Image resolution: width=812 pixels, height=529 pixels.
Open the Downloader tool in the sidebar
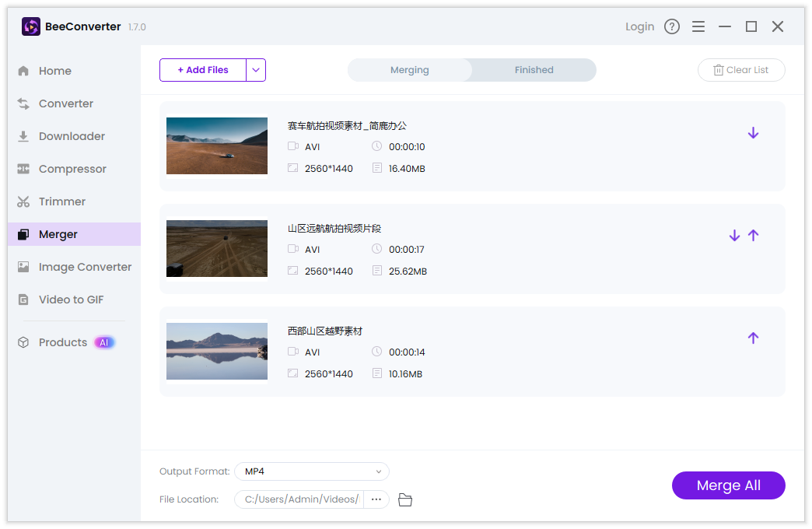coord(72,136)
